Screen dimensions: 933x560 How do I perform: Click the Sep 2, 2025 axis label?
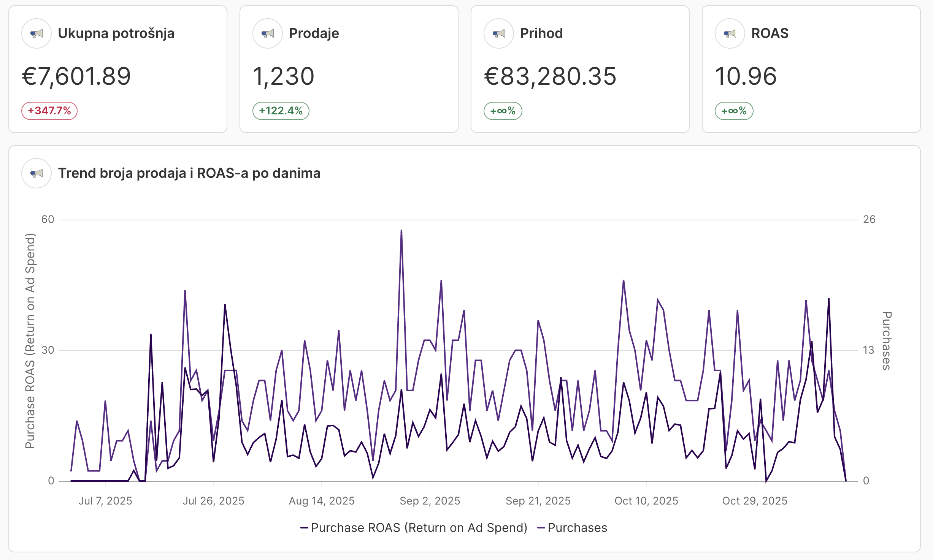[430, 501]
